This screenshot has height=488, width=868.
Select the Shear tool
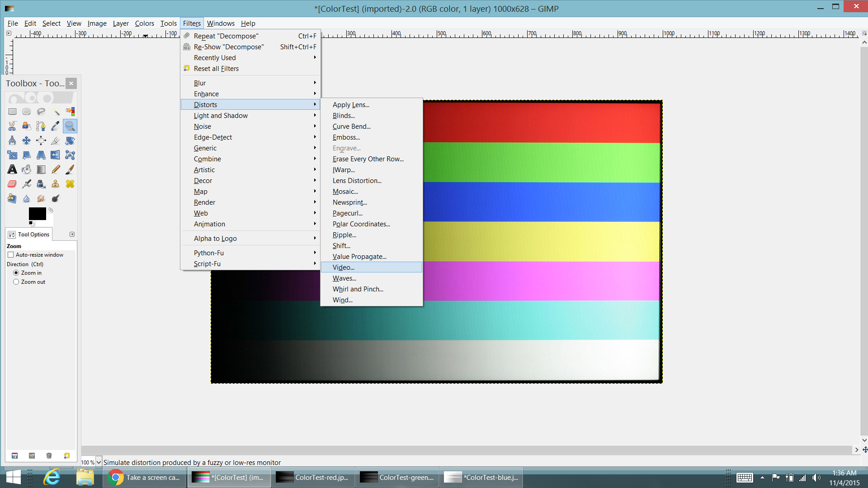(x=27, y=155)
